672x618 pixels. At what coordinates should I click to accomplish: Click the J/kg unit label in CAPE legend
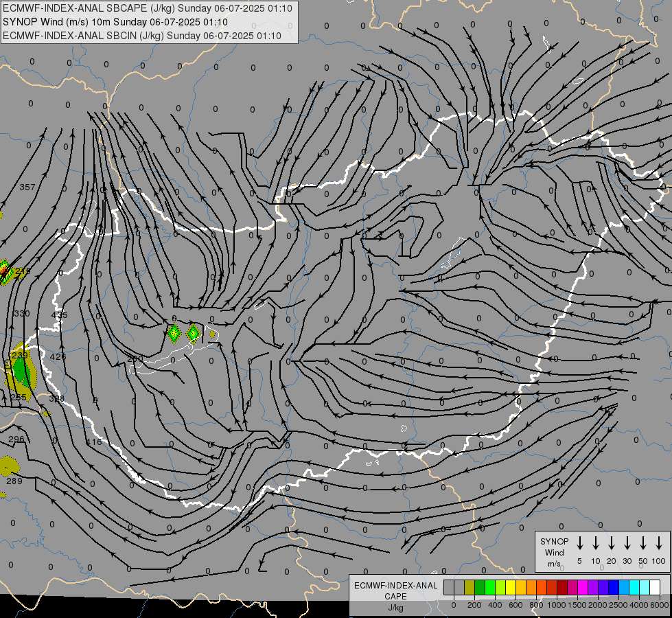pos(395,608)
